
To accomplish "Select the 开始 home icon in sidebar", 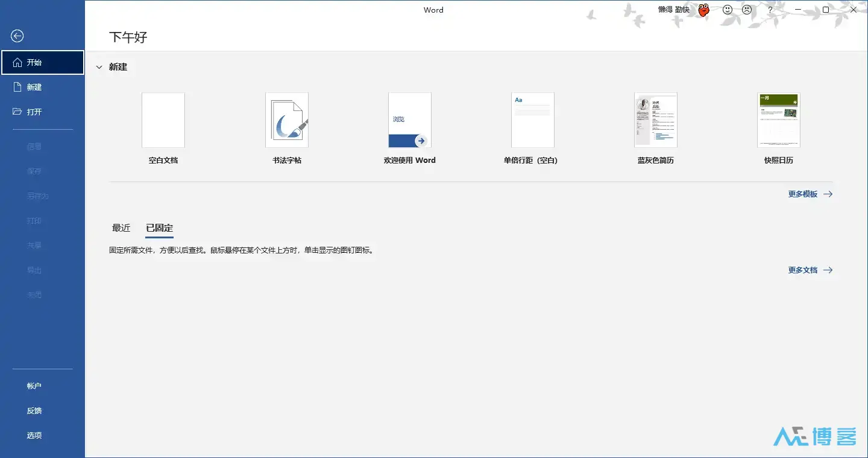I will tap(34, 62).
